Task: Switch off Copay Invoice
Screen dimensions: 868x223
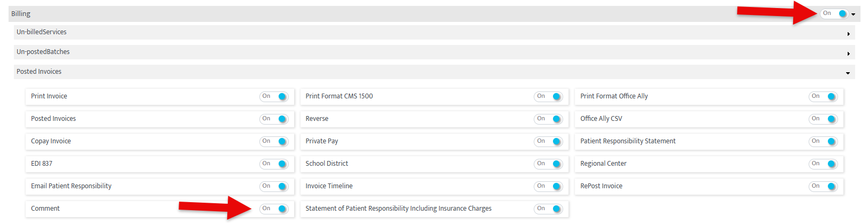Action: click(274, 142)
